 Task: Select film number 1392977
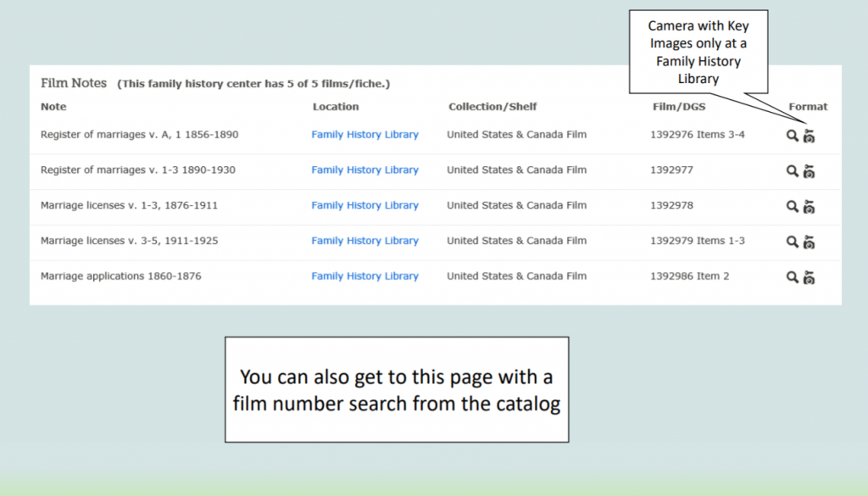pos(671,170)
